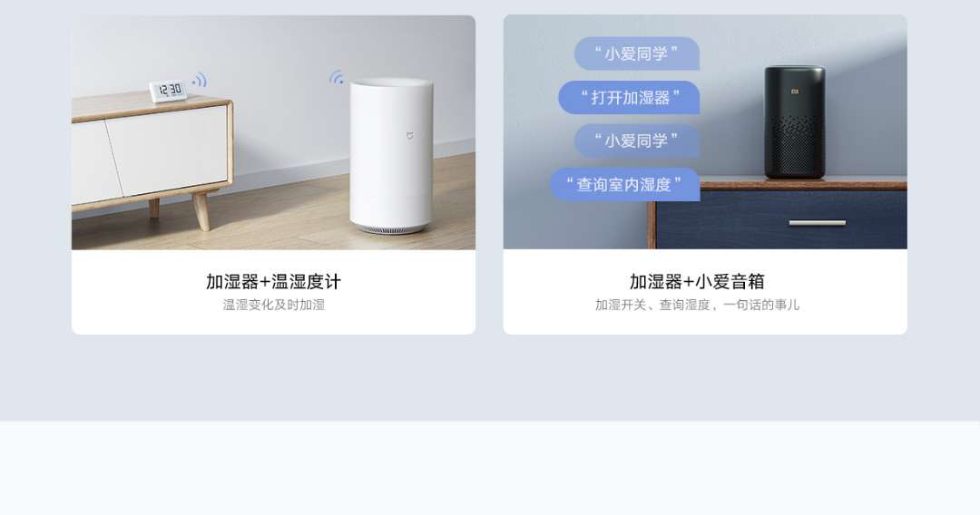The height and width of the screenshot is (515, 980).
Task: Click the Mijia logo on the white humidifier
Action: tap(410, 135)
